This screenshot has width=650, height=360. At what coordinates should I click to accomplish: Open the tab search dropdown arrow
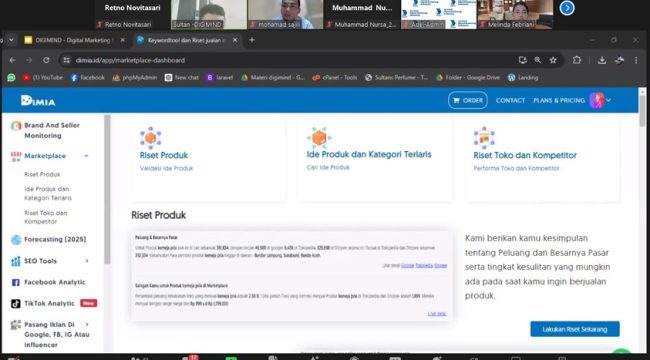11,40
